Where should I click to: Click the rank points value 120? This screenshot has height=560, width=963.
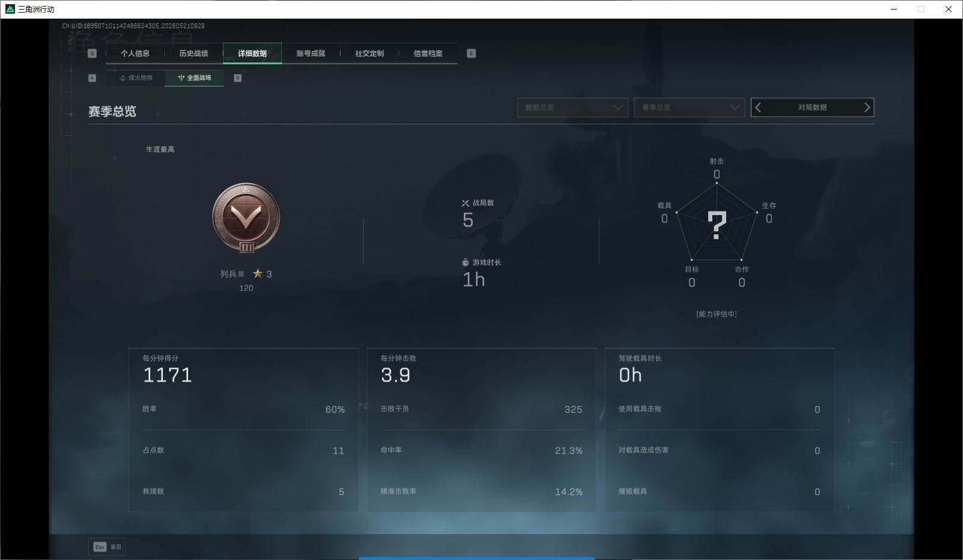[246, 288]
